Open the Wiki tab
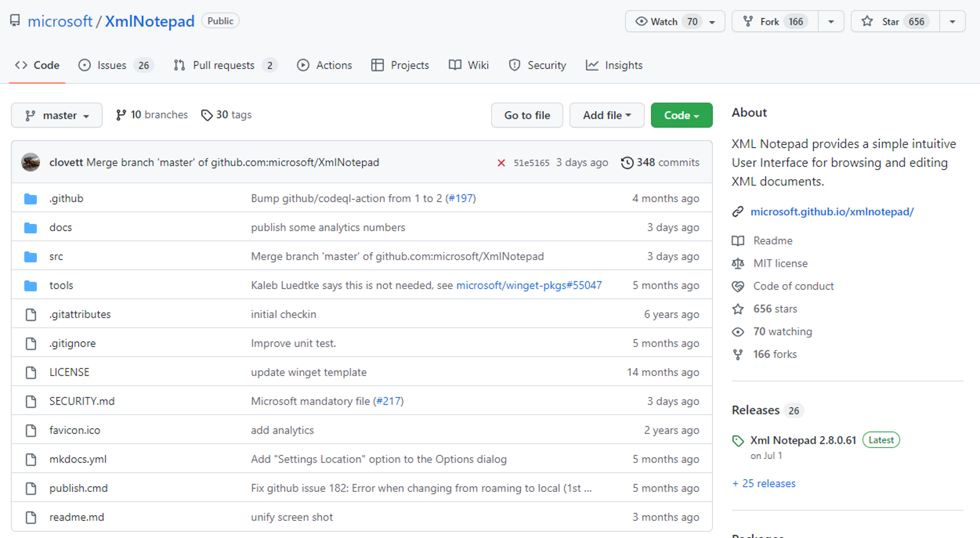Screen dimensions: 980x538 point(468,65)
